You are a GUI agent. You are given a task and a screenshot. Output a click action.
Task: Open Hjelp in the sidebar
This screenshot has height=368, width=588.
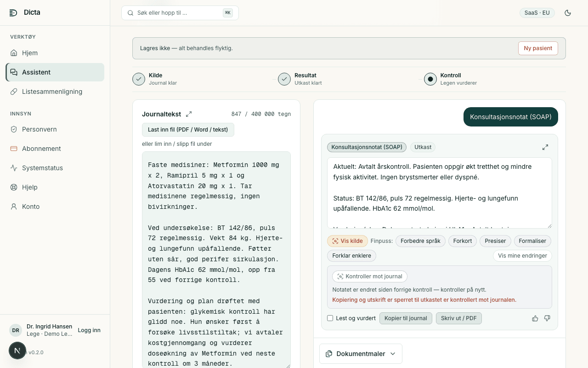55,187
